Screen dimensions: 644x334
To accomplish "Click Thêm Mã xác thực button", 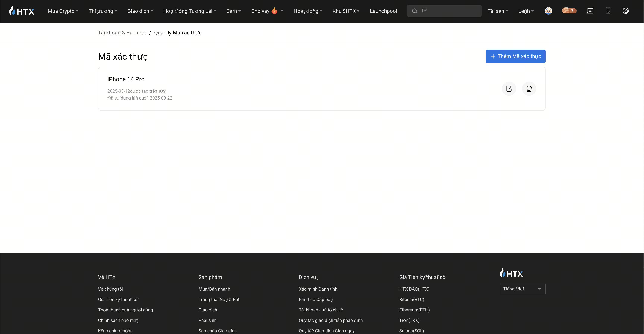I will 515,56.
